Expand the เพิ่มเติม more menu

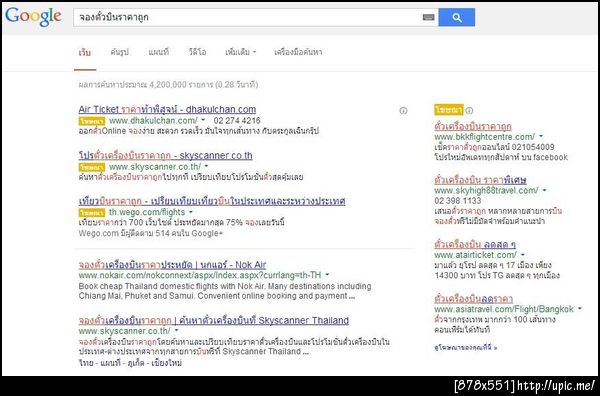click(240, 52)
